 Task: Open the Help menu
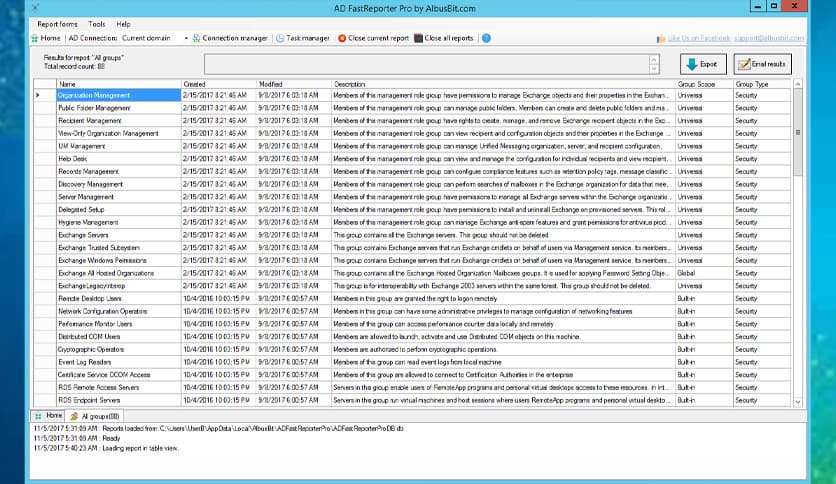123,23
